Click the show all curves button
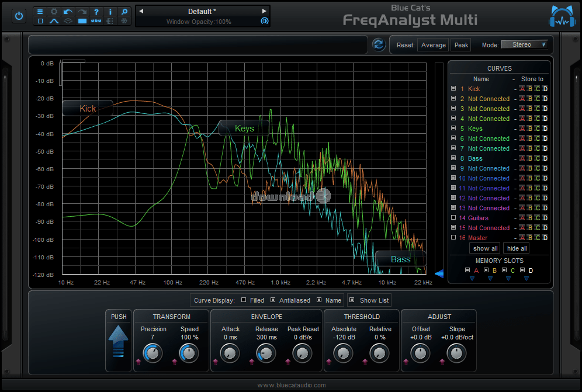 [485, 248]
